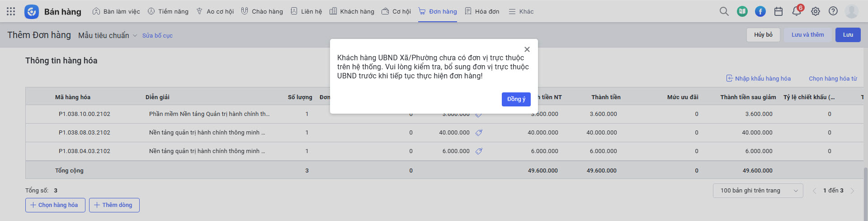Open the Facebook integration icon
The image size is (868, 221).
(x=760, y=11)
